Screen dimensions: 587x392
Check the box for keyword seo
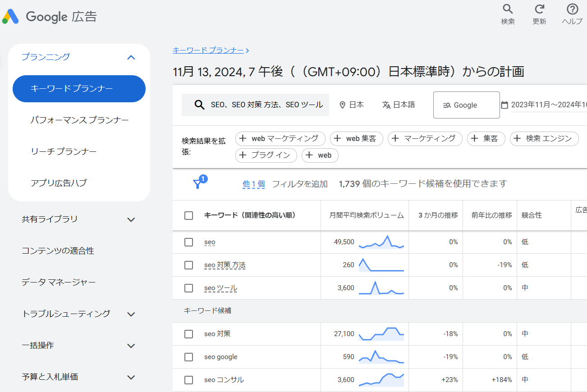(189, 242)
